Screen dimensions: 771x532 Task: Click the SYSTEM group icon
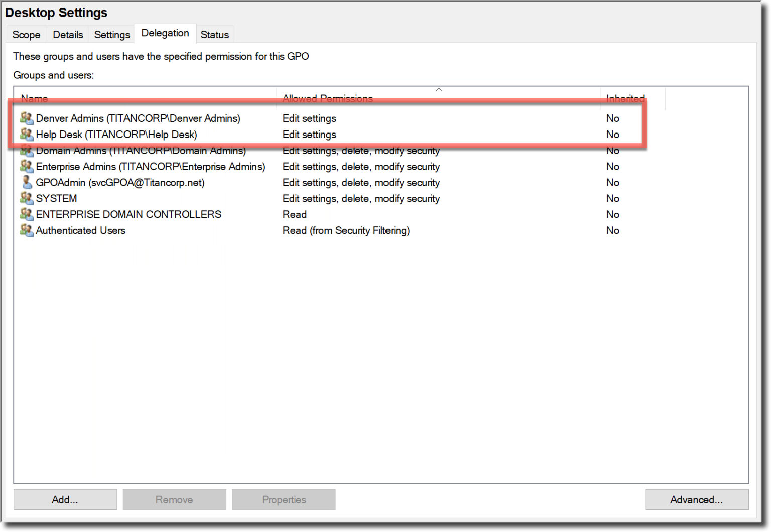pos(27,198)
